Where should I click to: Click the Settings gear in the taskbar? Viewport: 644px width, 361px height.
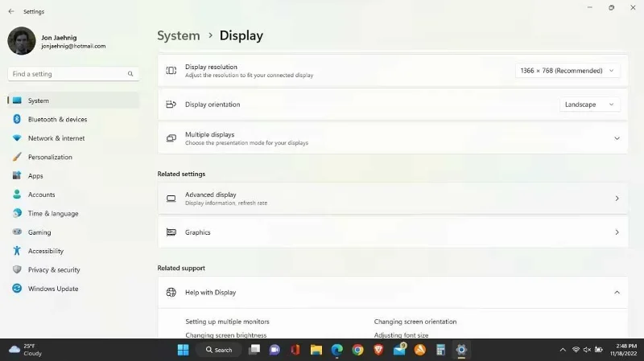(461, 350)
